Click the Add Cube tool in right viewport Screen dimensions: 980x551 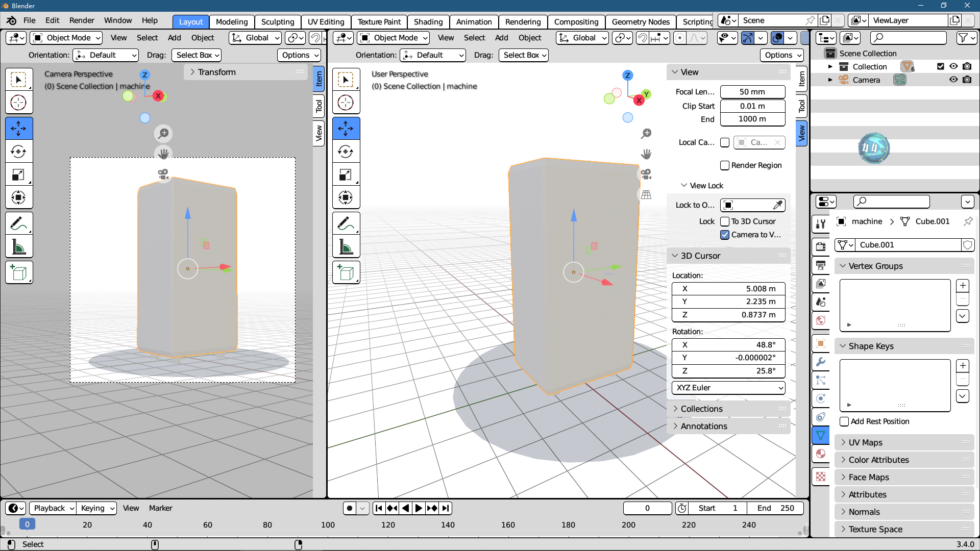click(x=346, y=273)
